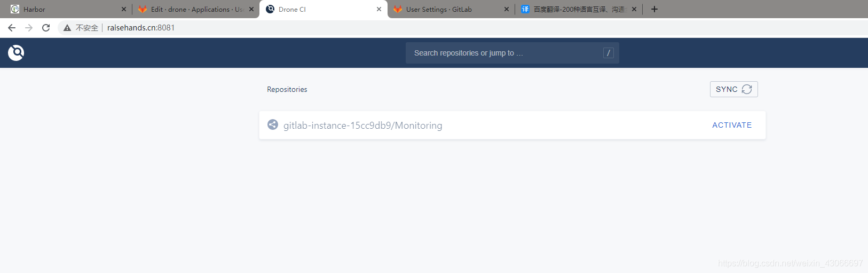Click the SYNC button
This screenshot has height=273, width=868.
point(734,89)
